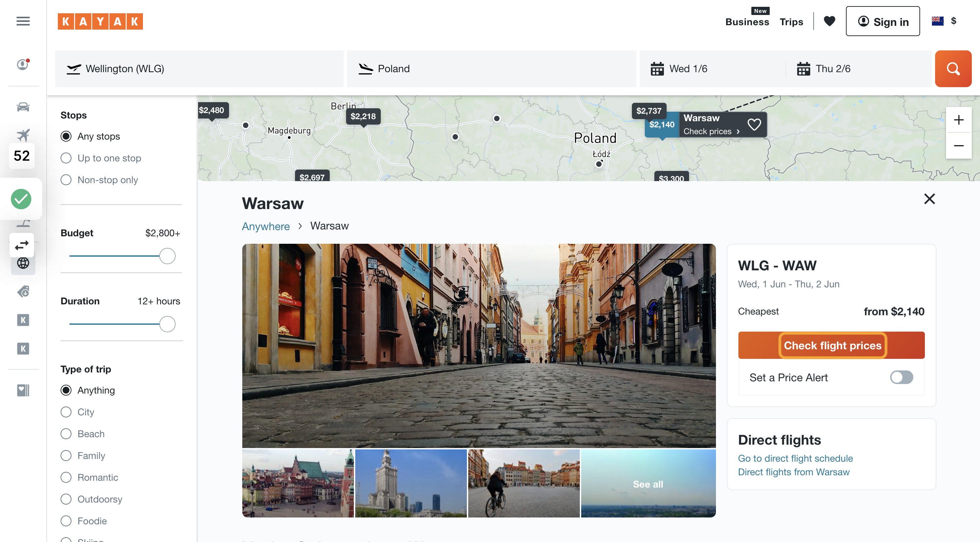Open the See all photos thumbnail
The image size is (980, 542).
[x=648, y=483]
